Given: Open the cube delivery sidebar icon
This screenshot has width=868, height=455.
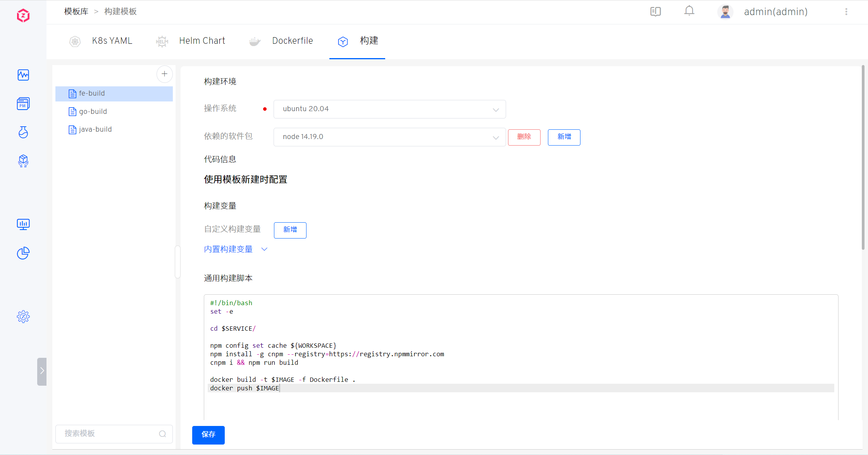Looking at the screenshot, I should tap(23, 161).
